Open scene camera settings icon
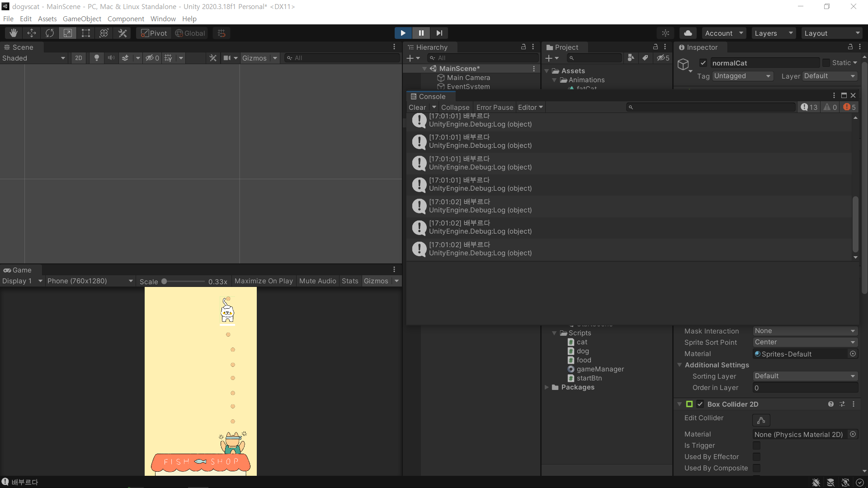 (227, 58)
